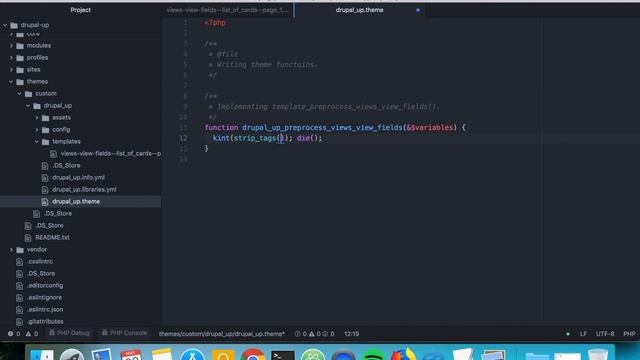Click the 'kint' call on line 12
The height and width of the screenshot is (360, 640).
tap(221, 138)
